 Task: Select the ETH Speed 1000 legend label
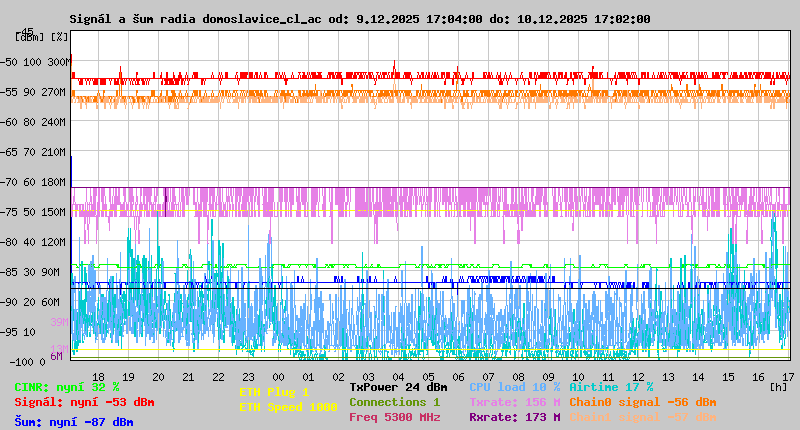point(288,407)
